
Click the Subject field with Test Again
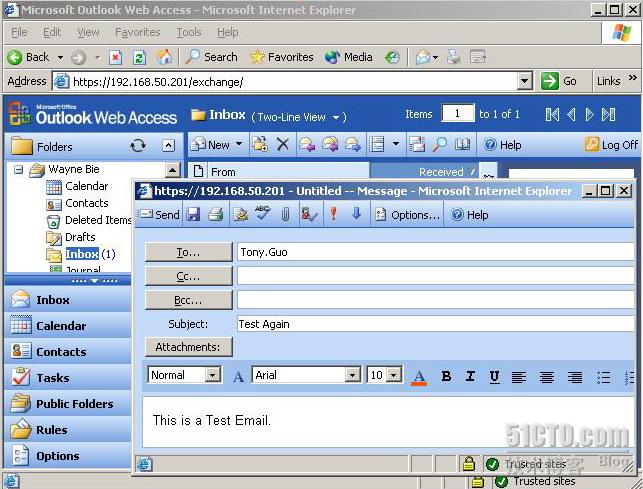[436, 324]
